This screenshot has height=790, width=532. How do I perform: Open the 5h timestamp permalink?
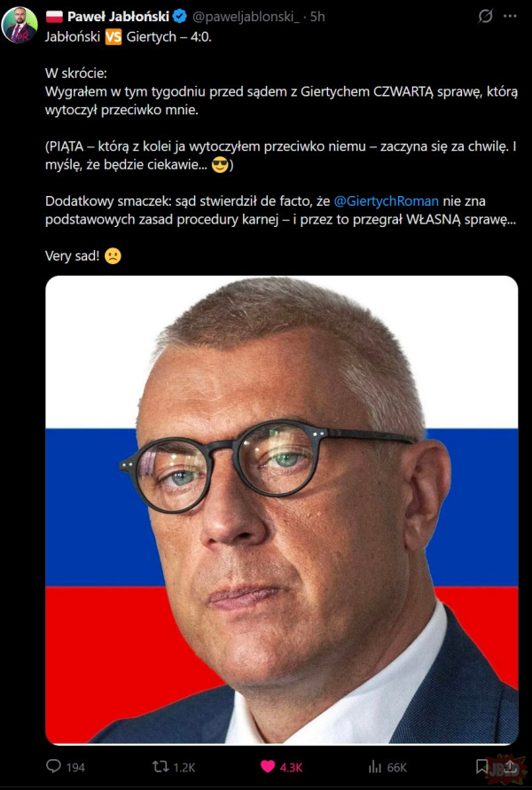click(317, 17)
